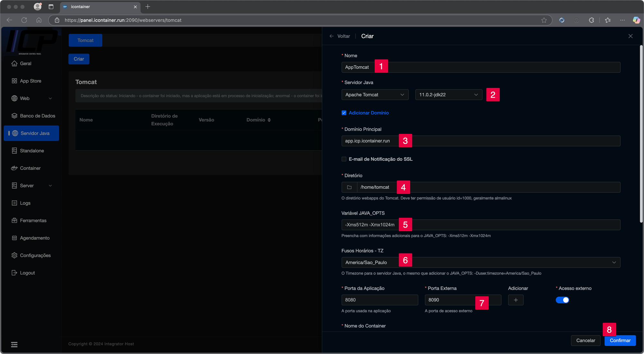Click the Porta Externa field 8090

463,300
